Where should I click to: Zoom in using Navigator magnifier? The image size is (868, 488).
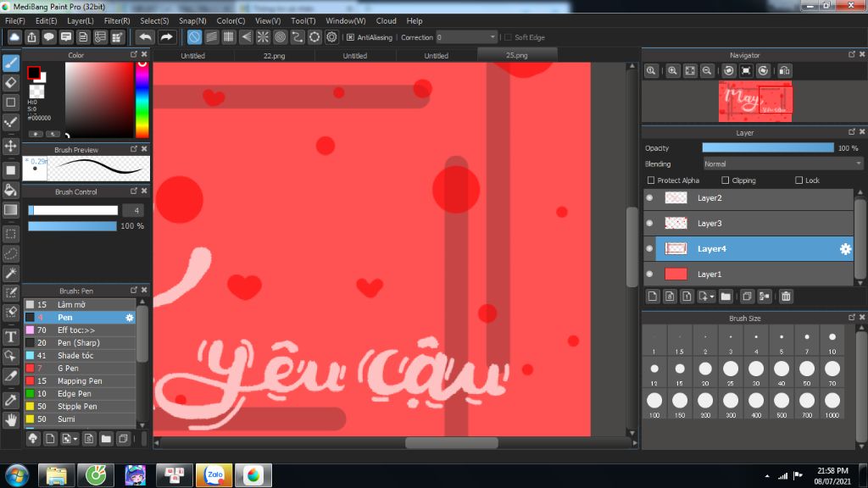(672, 71)
